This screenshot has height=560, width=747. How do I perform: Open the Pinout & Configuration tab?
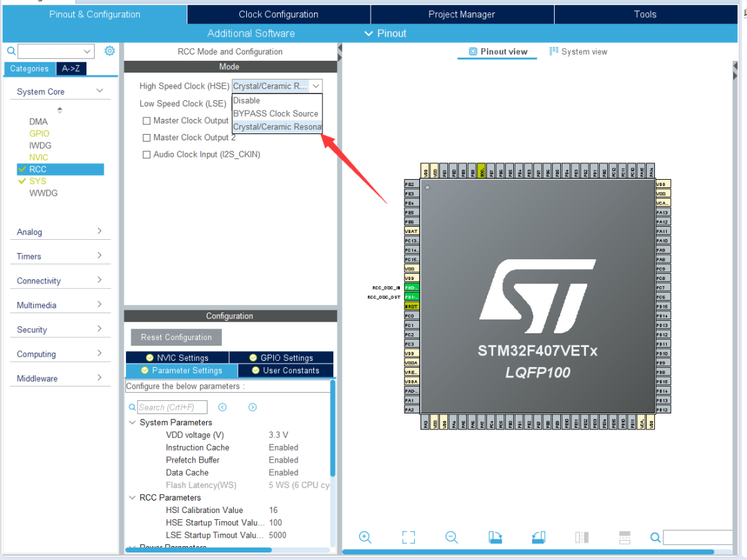click(94, 15)
